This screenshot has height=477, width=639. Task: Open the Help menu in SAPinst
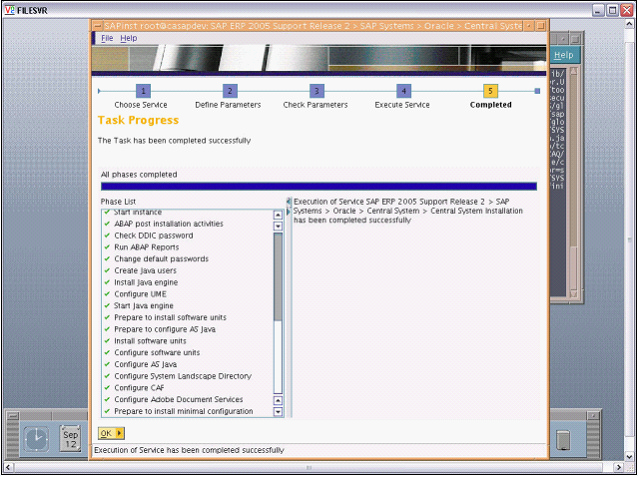coord(128,38)
